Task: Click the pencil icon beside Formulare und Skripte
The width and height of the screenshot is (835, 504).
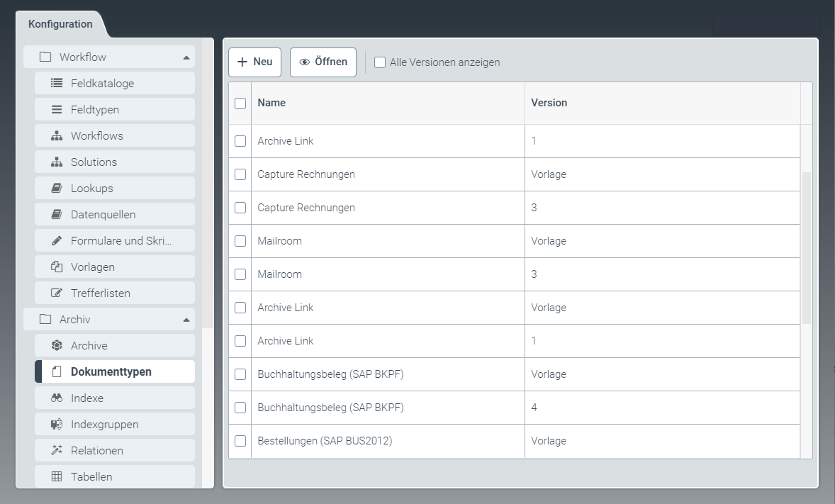Action: click(x=57, y=240)
